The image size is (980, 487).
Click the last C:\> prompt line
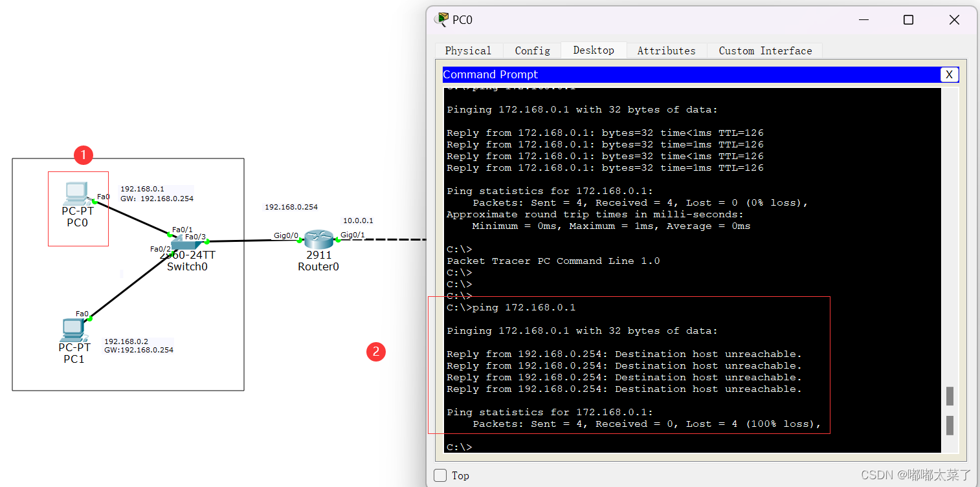point(460,447)
